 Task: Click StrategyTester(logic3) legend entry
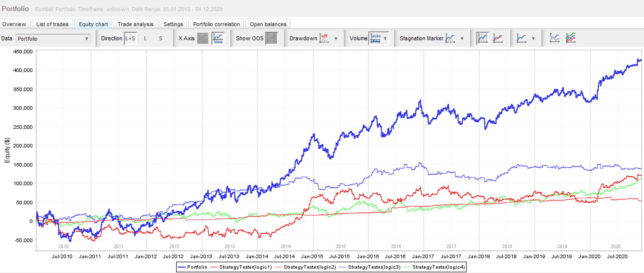(374, 267)
